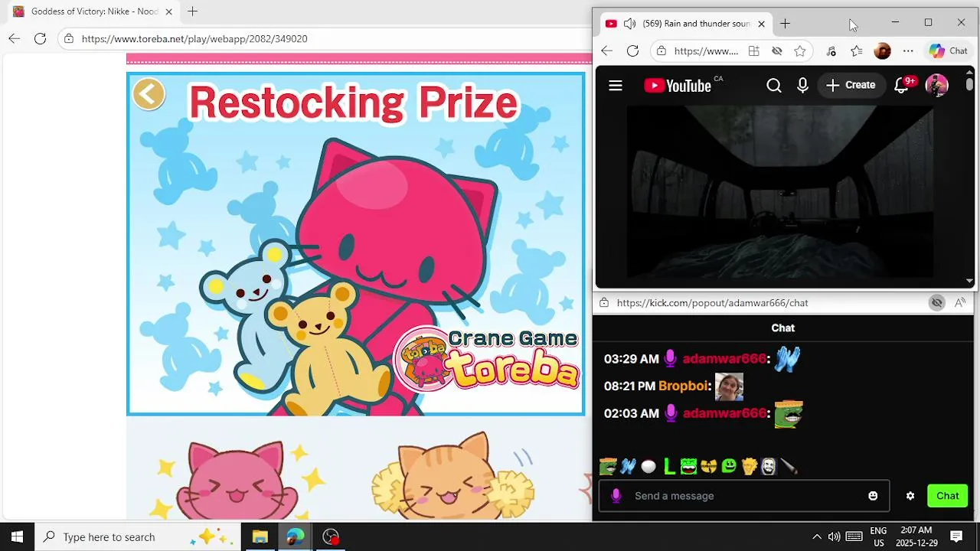Open YouTube hamburger guide menu
The image size is (980, 551).
616,86
